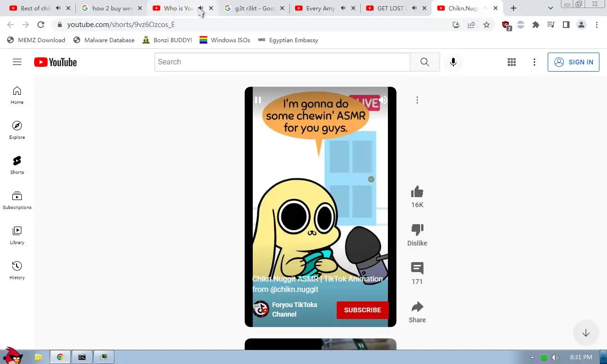Go to the YouTube logo home link

tap(55, 62)
